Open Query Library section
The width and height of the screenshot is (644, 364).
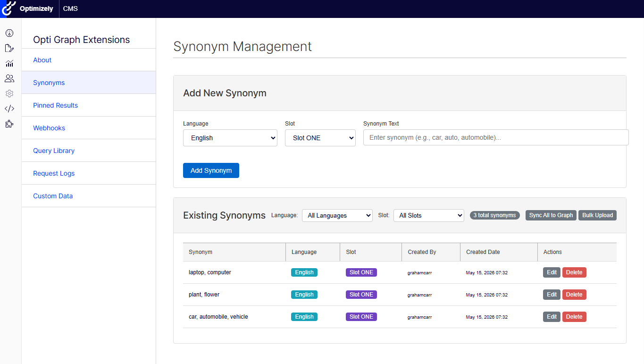[89, 151]
